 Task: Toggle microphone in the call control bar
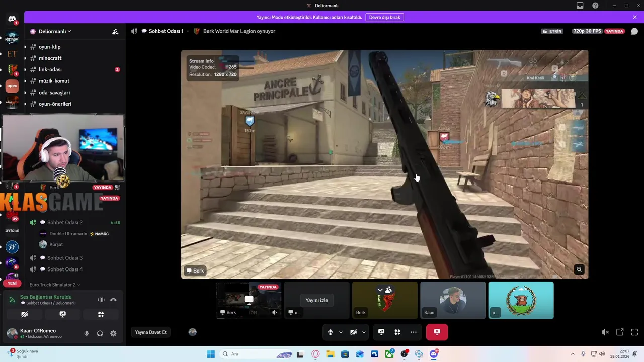click(331, 332)
